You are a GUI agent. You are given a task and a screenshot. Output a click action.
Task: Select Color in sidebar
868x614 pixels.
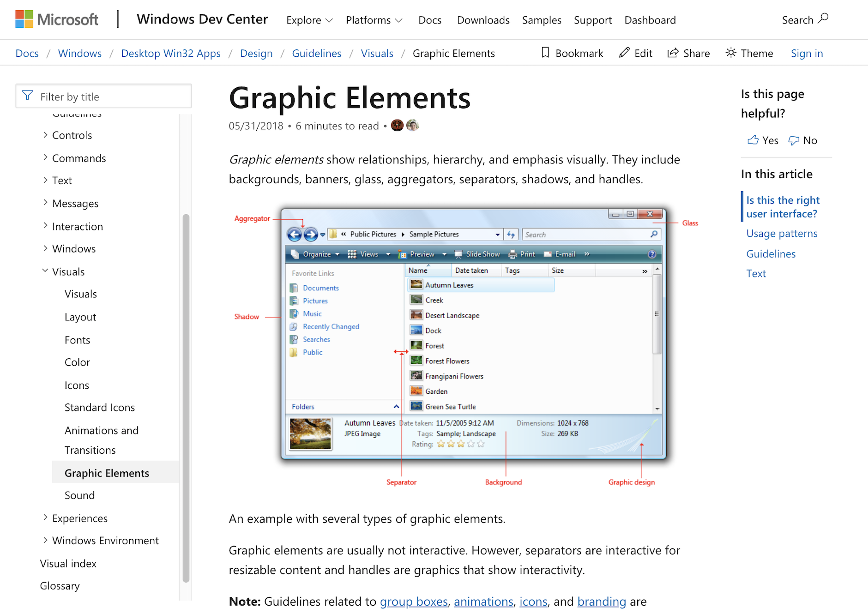(77, 362)
